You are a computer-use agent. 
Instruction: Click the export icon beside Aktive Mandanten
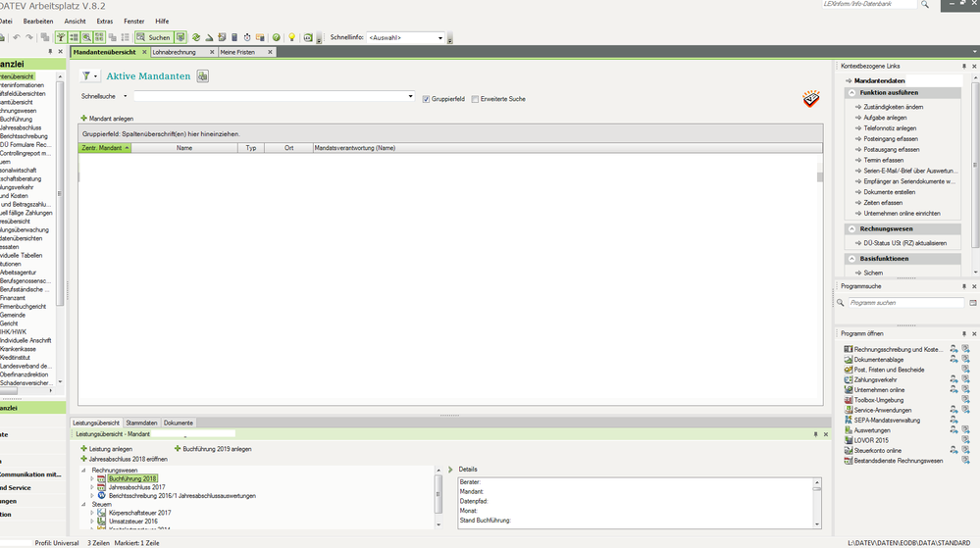pos(202,76)
